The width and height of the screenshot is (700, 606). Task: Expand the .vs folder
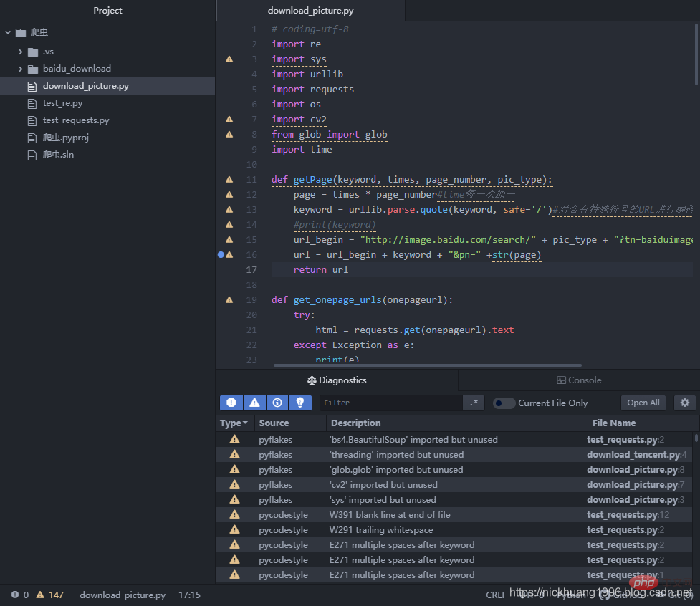20,52
